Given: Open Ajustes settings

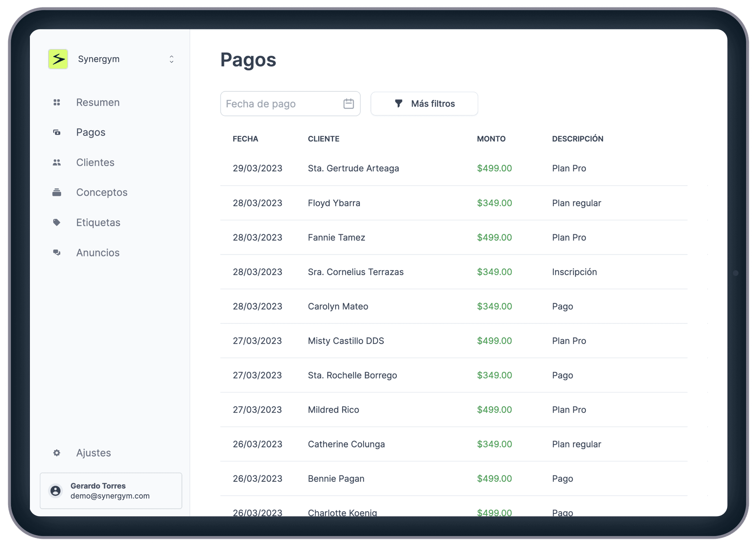Looking at the screenshot, I should (93, 453).
